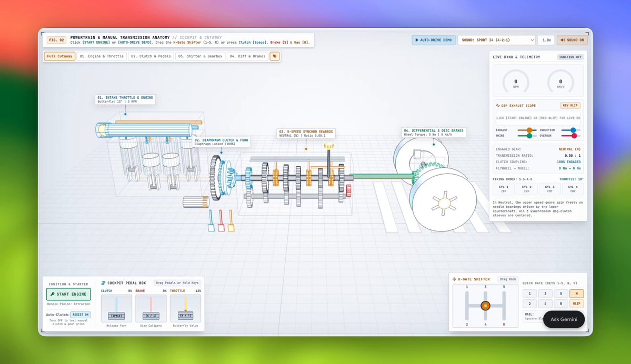This screenshot has width=631, height=364.
Task: Click the CYL 3 firing cell
Action: coord(550,189)
